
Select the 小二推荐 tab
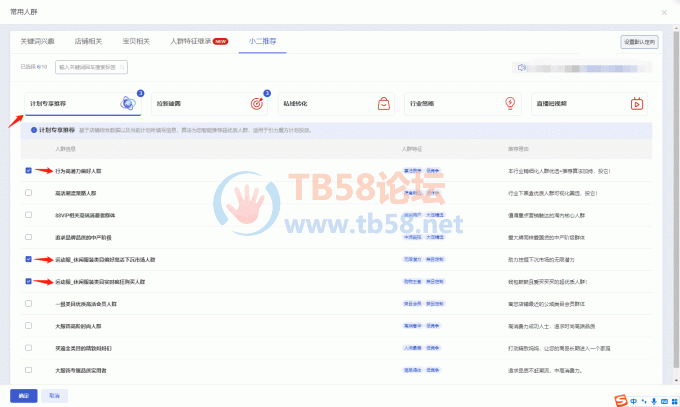[262, 41]
